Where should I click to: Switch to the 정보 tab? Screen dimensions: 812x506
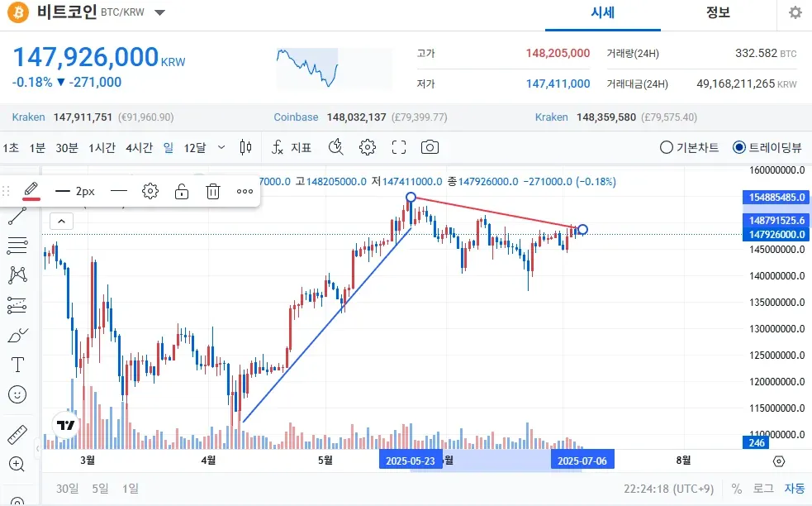click(x=718, y=12)
